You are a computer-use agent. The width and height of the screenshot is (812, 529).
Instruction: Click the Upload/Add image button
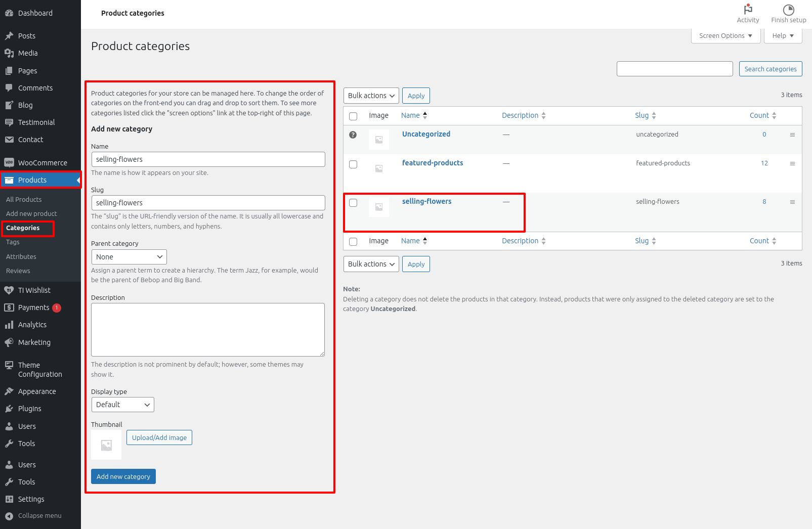click(159, 437)
